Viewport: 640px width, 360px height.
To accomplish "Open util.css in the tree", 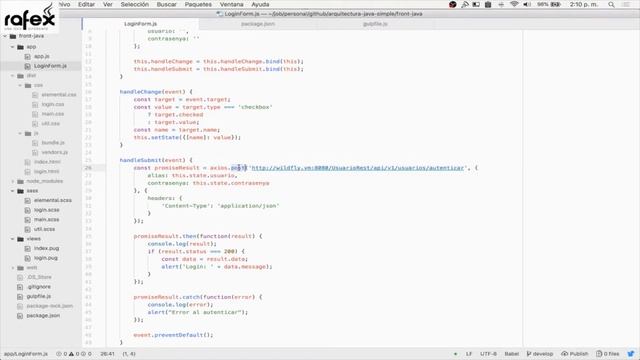I will (51, 124).
